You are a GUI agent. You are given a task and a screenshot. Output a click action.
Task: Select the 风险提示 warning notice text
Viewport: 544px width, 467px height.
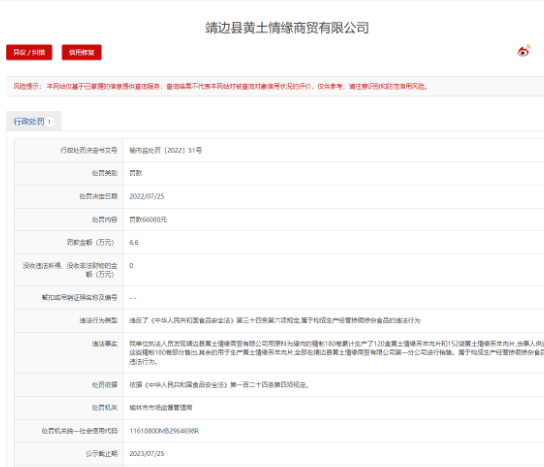click(221, 86)
